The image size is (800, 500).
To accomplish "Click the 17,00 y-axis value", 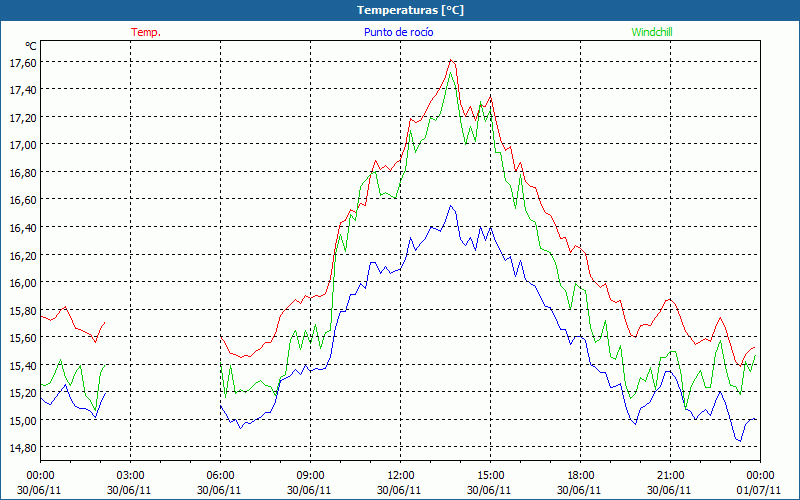I will pos(23,145).
